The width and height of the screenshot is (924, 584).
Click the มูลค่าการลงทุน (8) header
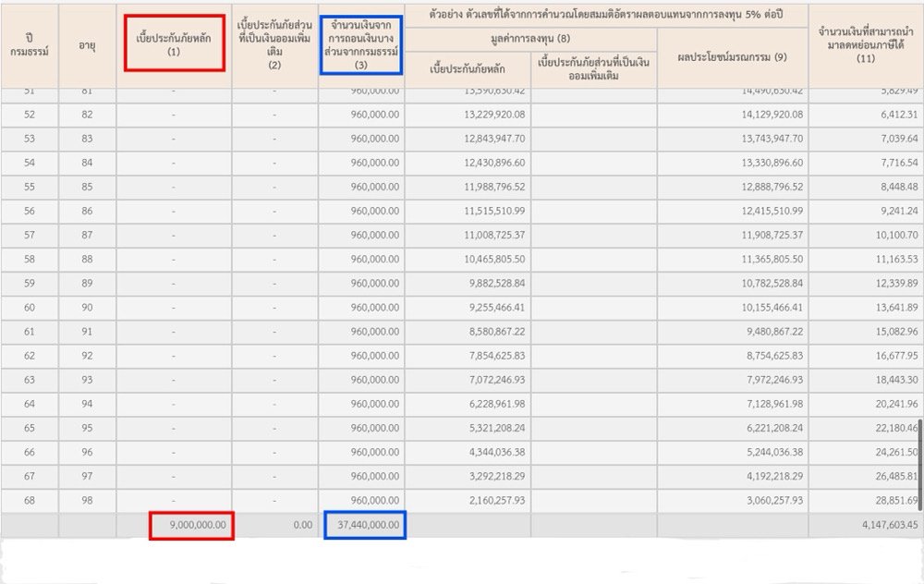(530, 39)
